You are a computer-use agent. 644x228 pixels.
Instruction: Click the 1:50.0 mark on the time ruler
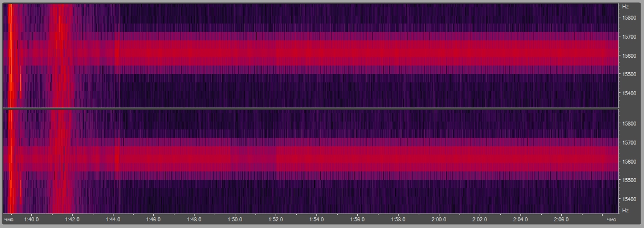tap(235, 220)
